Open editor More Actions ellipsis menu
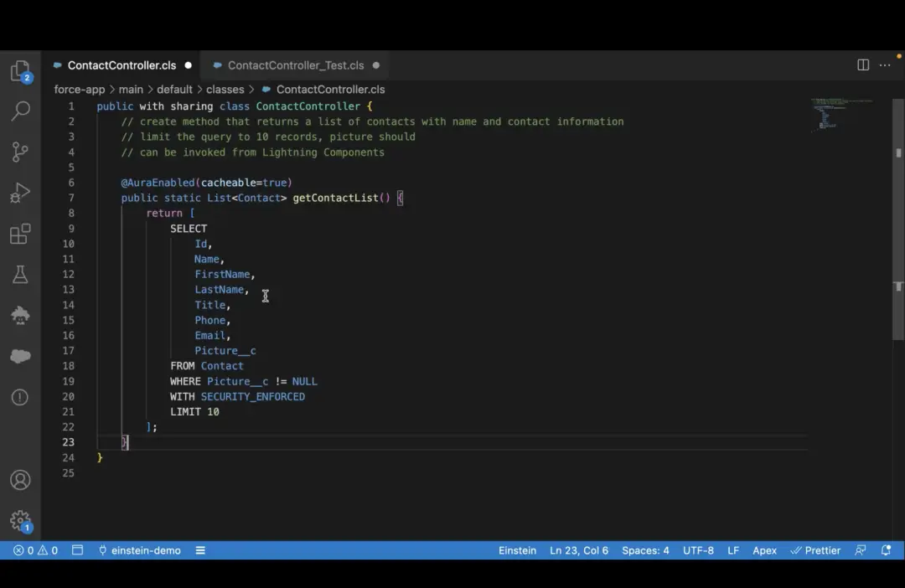This screenshot has width=905, height=588. pos(887,65)
